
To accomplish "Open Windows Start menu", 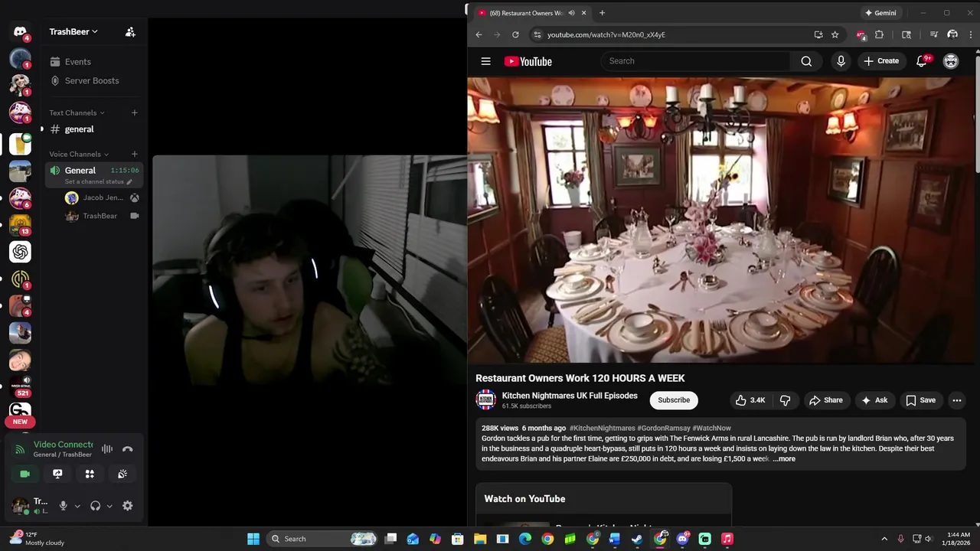I will [x=253, y=539].
